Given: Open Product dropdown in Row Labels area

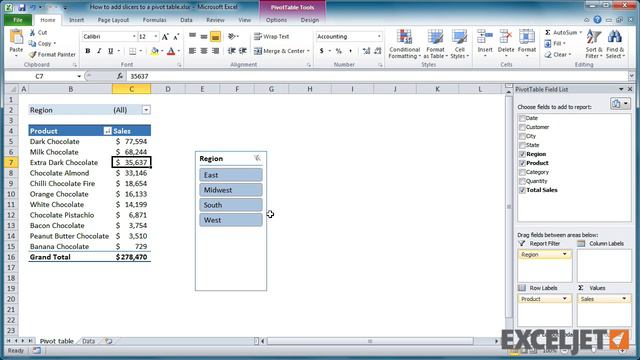Looking at the screenshot, I should 564,299.
